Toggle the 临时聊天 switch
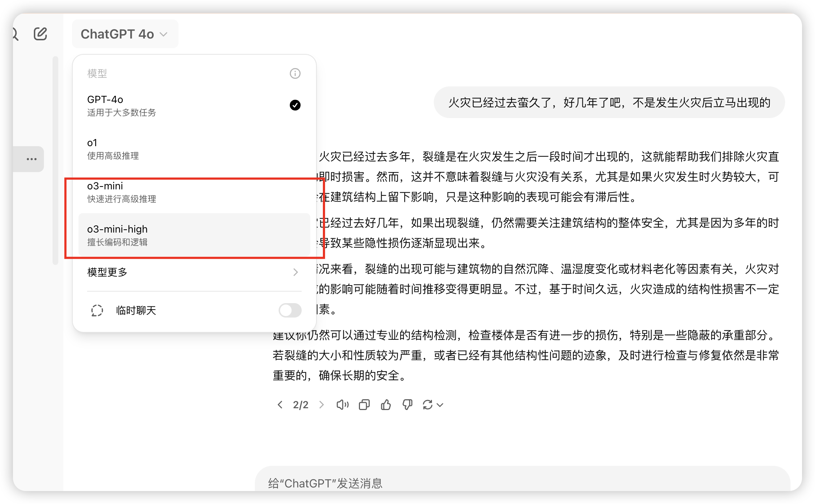The width and height of the screenshot is (815, 504). click(290, 310)
